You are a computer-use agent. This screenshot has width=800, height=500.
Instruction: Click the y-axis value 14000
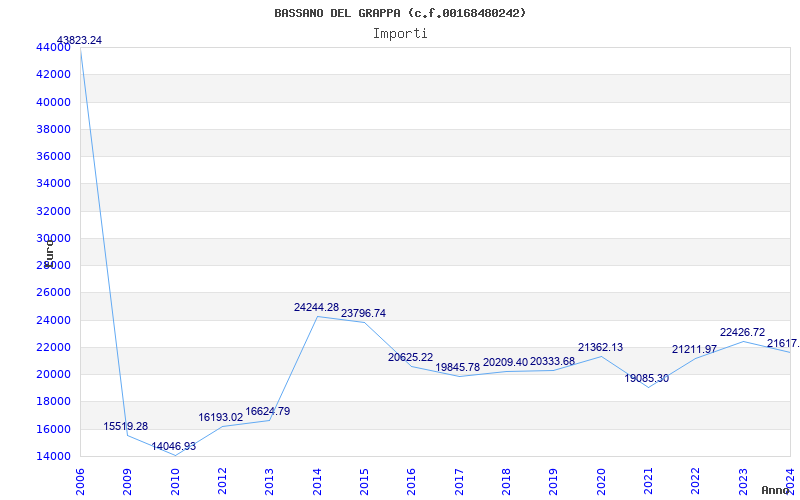click(54, 456)
